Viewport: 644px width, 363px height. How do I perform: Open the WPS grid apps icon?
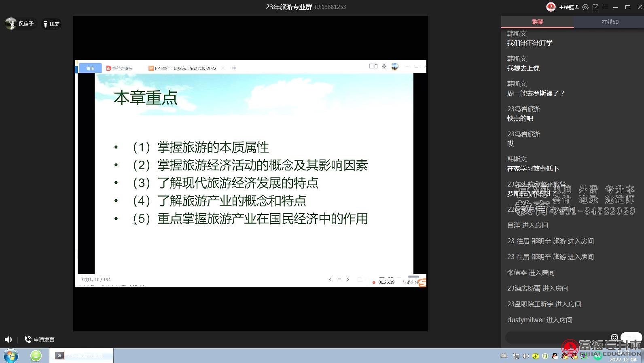point(384,66)
